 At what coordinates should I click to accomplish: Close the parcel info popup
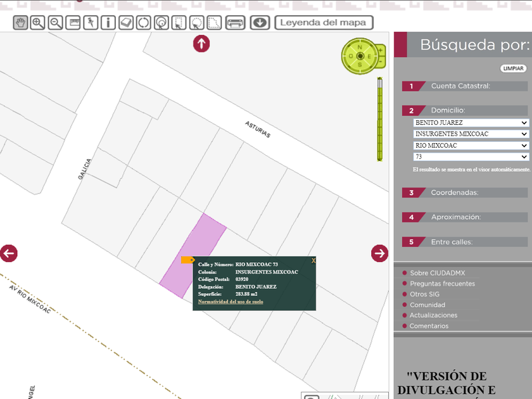tap(313, 260)
